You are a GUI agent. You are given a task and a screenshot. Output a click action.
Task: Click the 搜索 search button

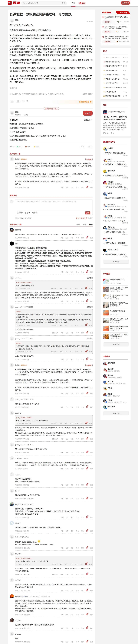[x=63, y=3]
